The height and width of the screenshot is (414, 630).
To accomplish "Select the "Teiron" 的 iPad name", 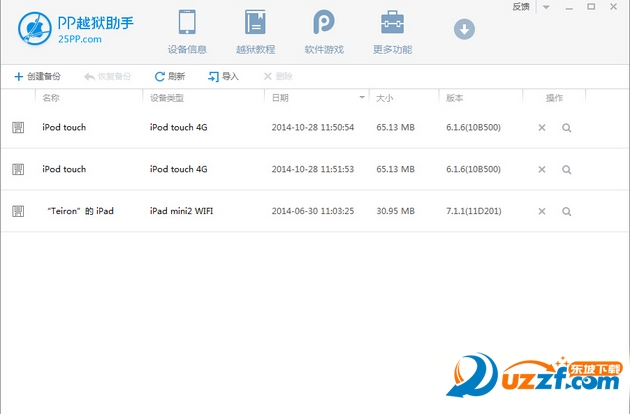I will (x=80, y=211).
